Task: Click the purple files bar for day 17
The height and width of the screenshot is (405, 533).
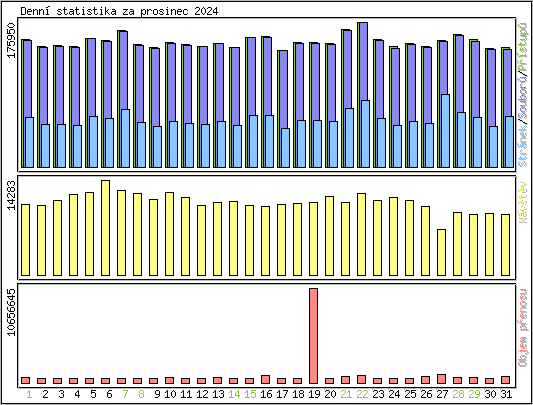Action: (283, 89)
